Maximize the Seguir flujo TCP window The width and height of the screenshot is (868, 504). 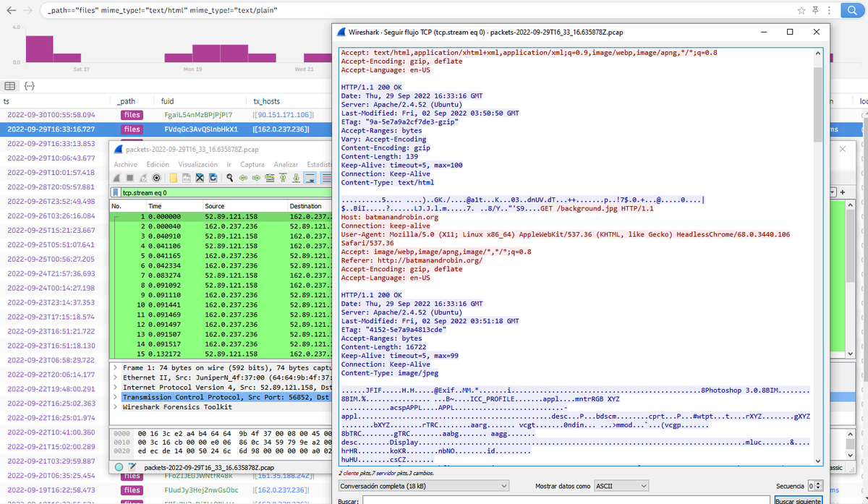[790, 32]
